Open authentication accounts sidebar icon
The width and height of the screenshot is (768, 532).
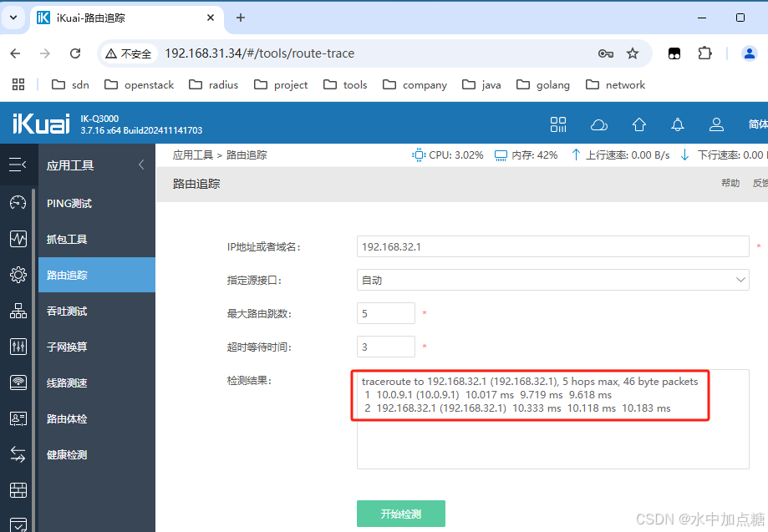pos(18,418)
